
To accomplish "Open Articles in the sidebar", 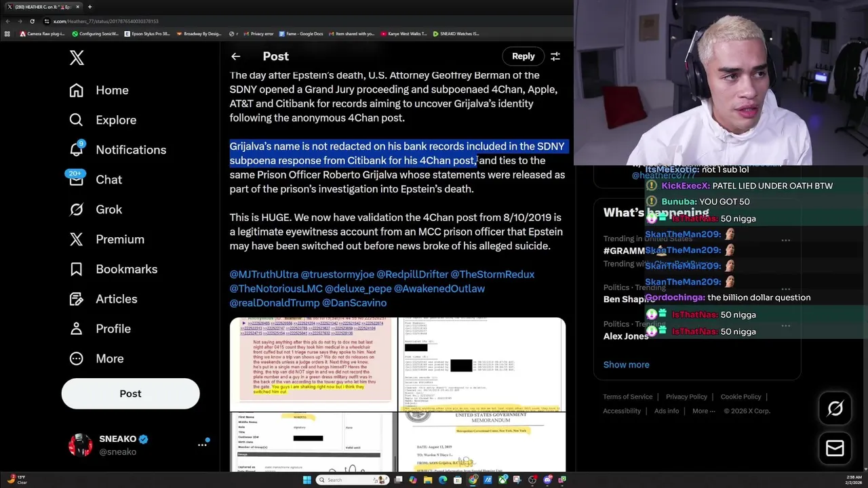I will pos(103,299).
